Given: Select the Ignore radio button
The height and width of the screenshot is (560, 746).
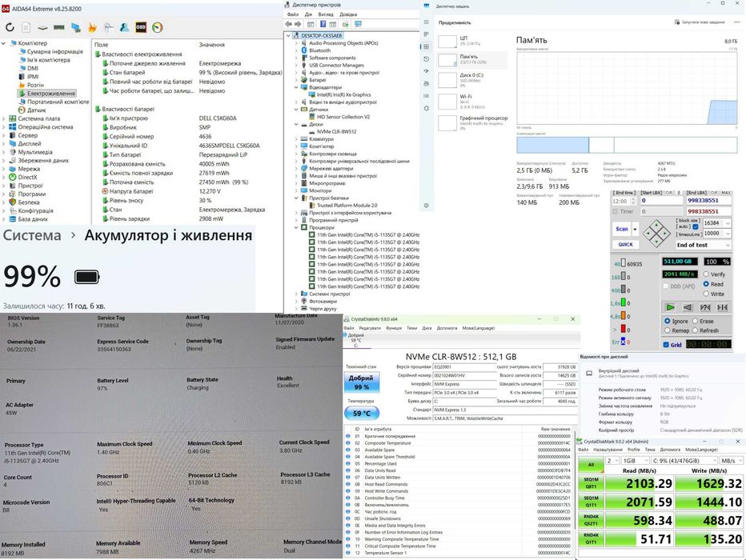Looking at the screenshot, I should click(667, 321).
